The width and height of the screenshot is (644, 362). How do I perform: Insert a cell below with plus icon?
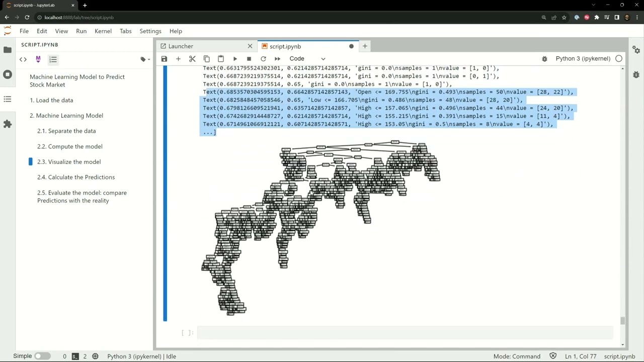pyautogui.click(x=178, y=59)
